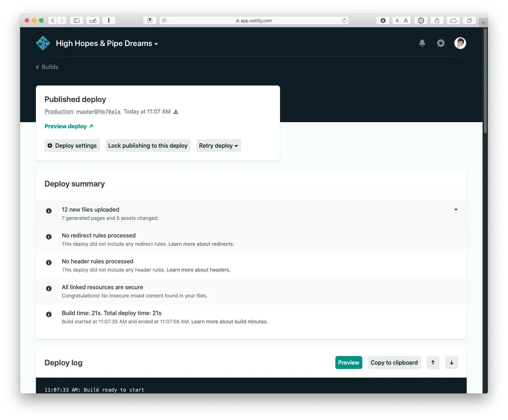
Task: Open the user avatar menu
Action: pos(460,43)
